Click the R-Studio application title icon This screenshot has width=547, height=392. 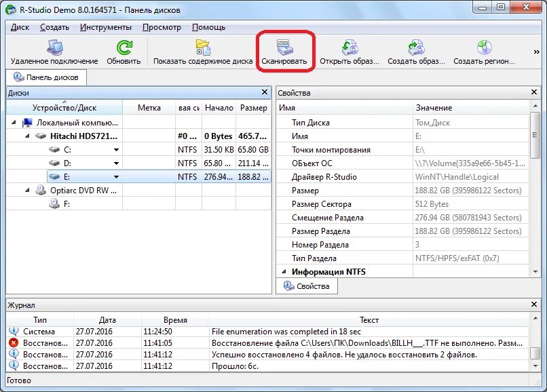click(11, 9)
